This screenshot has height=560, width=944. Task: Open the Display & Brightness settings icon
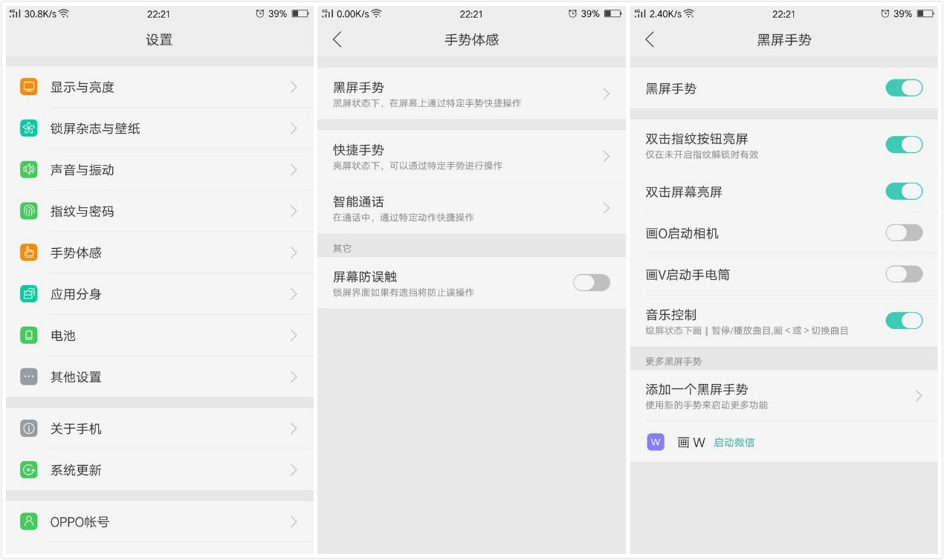(x=25, y=87)
